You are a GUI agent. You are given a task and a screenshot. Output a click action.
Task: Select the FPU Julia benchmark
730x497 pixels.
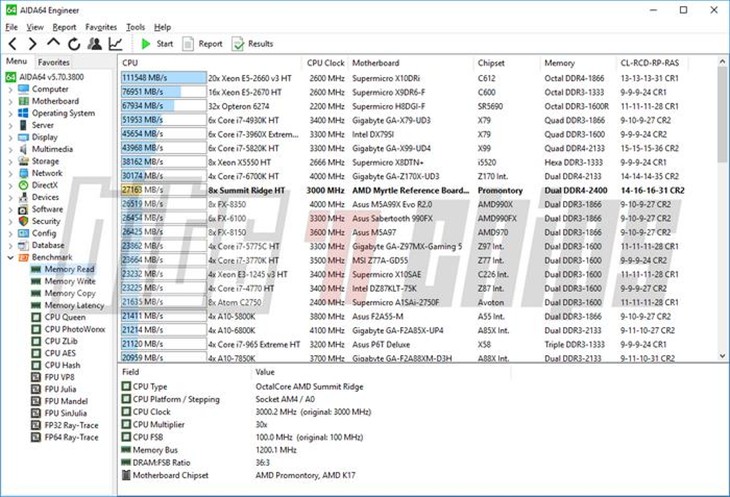[x=60, y=390]
